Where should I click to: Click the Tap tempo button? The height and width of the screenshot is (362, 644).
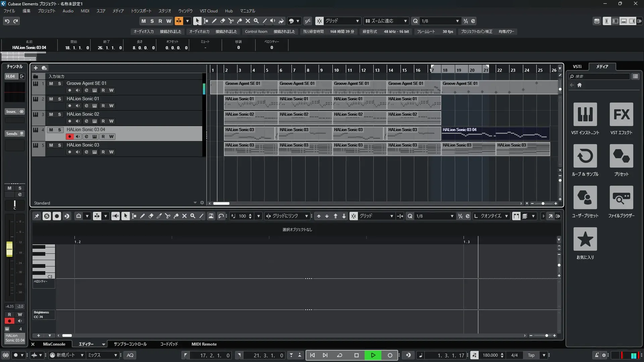point(531,355)
